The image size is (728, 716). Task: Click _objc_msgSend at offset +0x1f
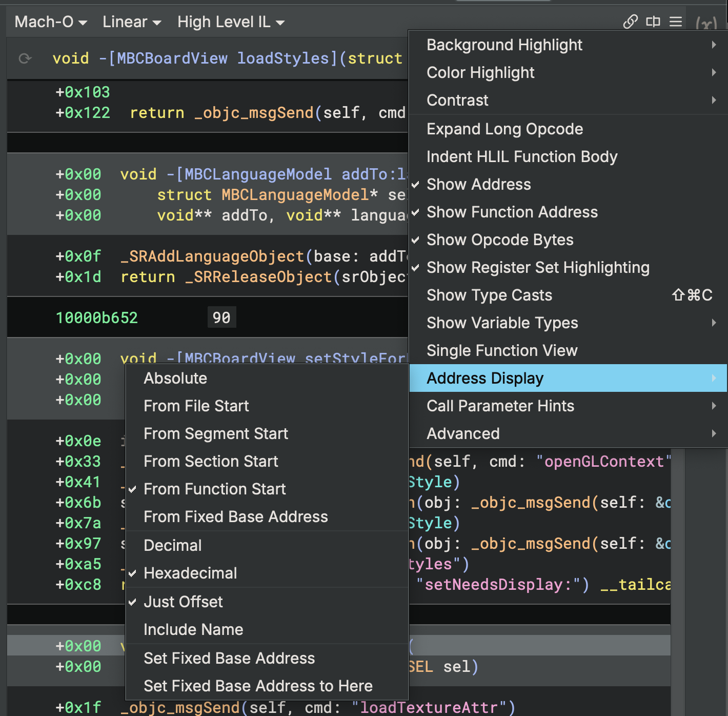point(180,708)
